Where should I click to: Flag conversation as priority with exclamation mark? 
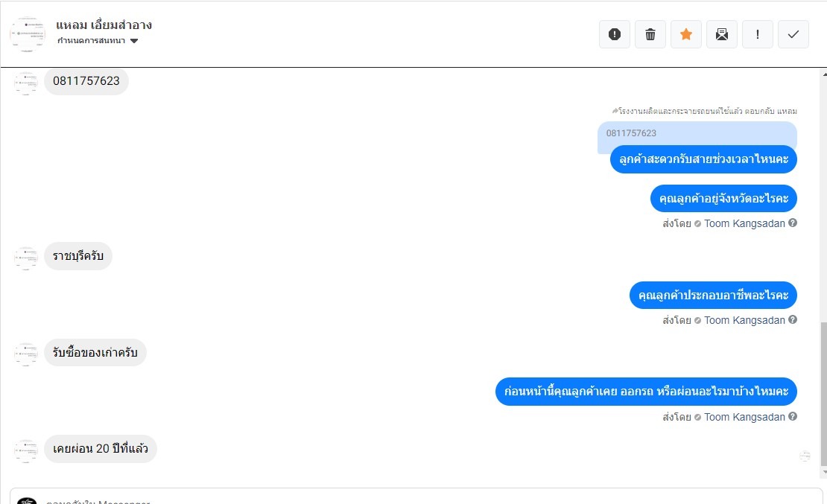coord(758,34)
